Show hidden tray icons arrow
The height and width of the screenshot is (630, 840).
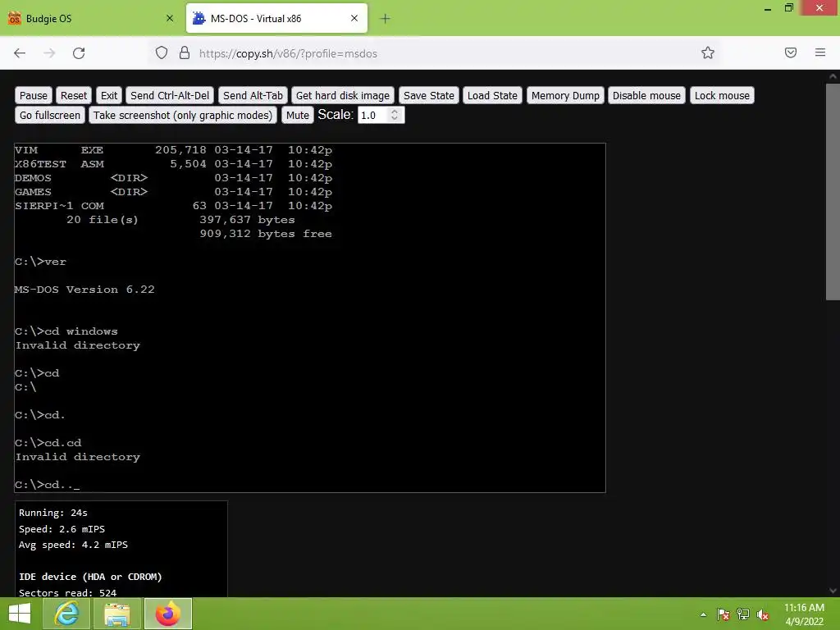tap(703, 614)
